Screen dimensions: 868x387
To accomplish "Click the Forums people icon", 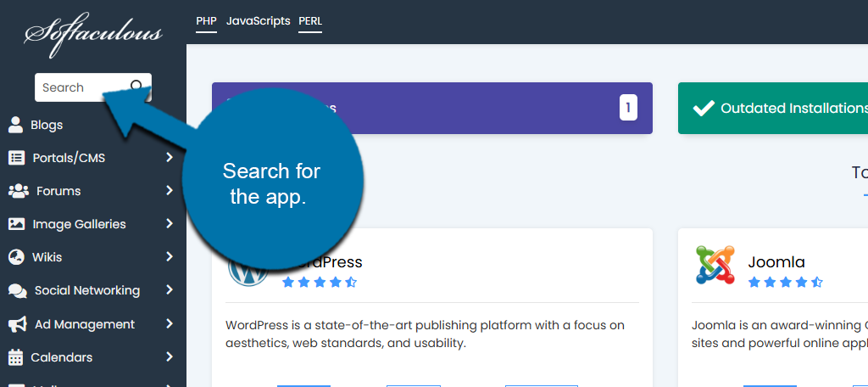I will tap(18, 191).
